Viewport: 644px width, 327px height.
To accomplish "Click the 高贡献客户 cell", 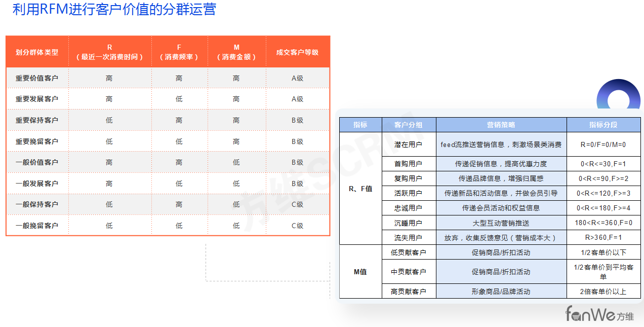I will click(x=409, y=292).
